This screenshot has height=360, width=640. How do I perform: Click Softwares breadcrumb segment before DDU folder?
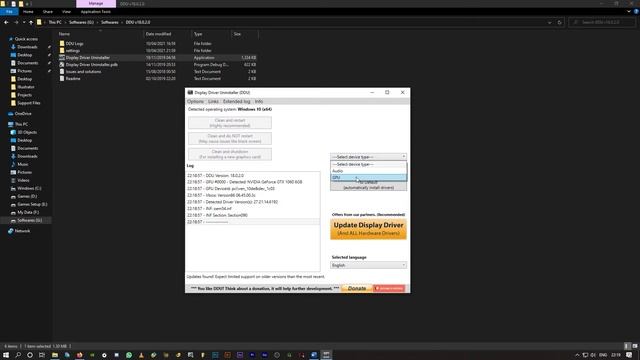coord(110,22)
